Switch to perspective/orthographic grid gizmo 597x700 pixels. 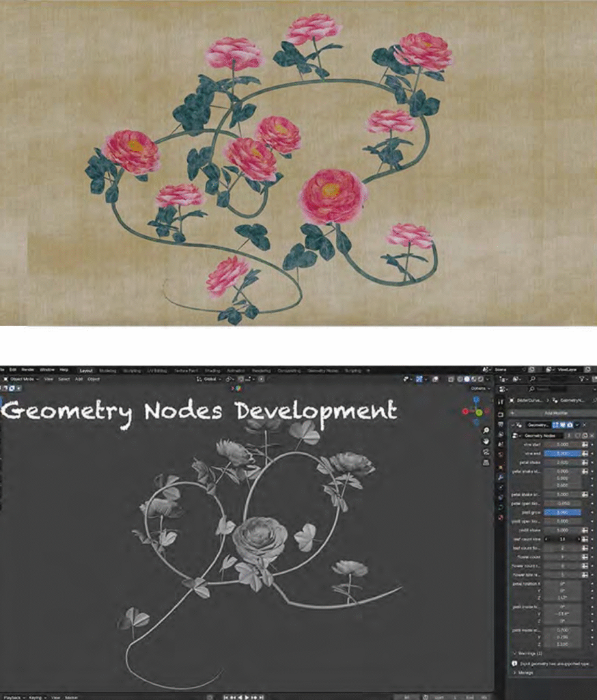tap(486, 463)
